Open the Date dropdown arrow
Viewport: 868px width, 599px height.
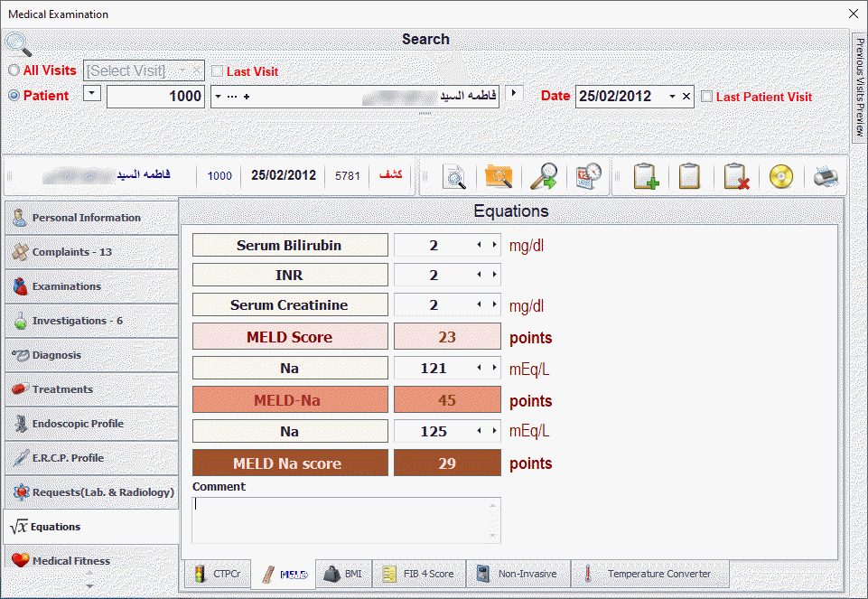(x=672, y=97)
